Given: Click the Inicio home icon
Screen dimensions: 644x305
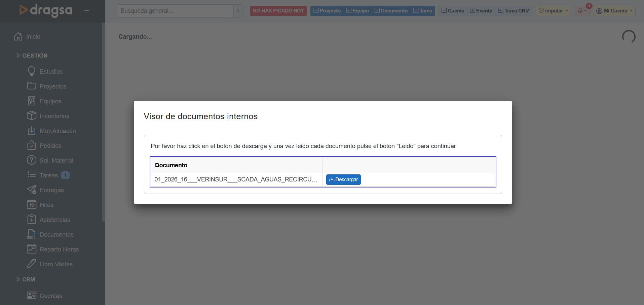Looking at the screenshot, I should pos(18,36).
